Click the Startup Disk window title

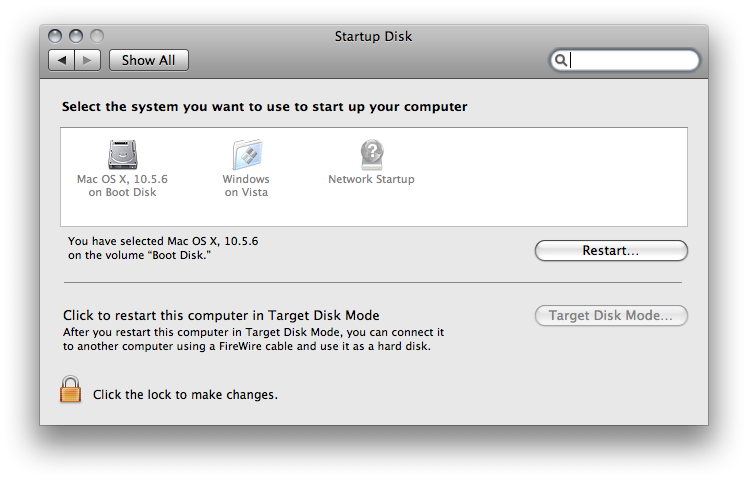click(374, 37)
